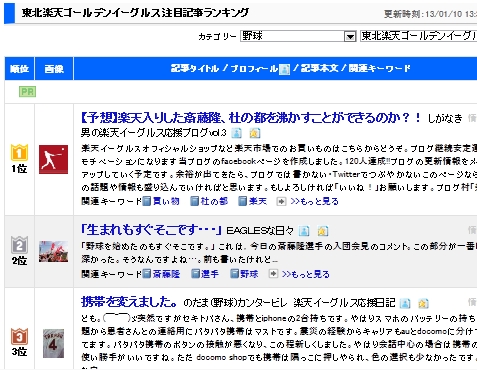Viewport: 477px width, 370px height.
Task: Open the red batter thumbnail image
Action: tap(53, 159)
